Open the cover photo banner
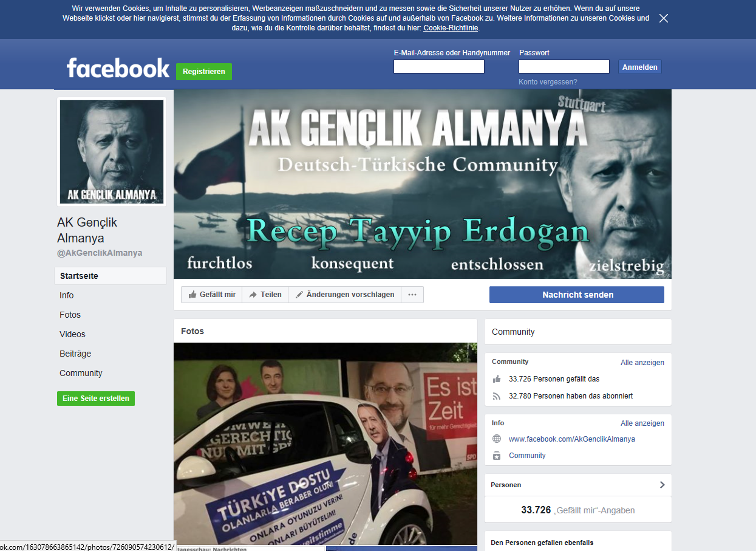756x551 pixels. (x=423, y=184)
